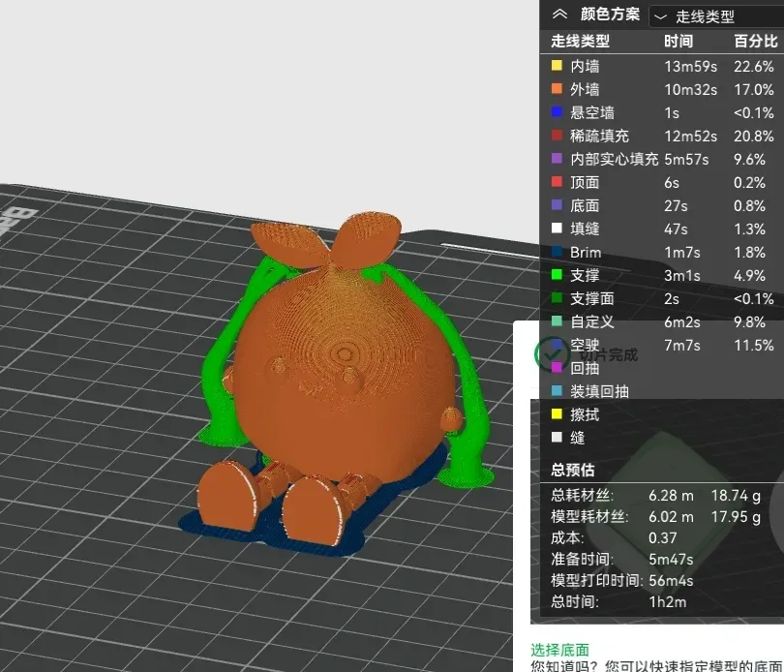
Task: Toggle visibility of Brim swatch
Action: 557,251
